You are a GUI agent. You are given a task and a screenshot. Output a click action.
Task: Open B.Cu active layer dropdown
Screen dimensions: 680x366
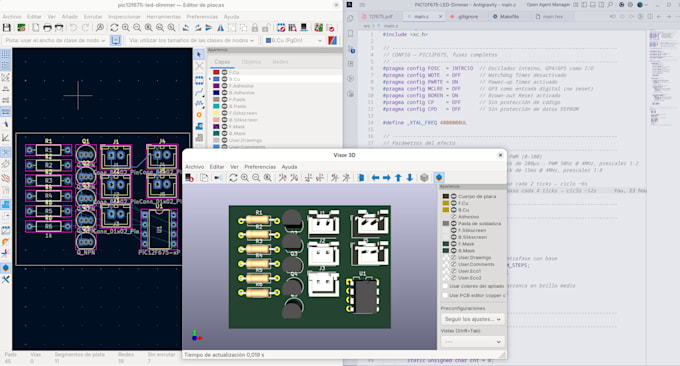[x=294, y=40]
